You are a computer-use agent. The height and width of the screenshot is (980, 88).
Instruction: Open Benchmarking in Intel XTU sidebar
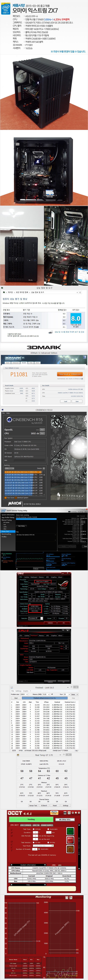6,534
